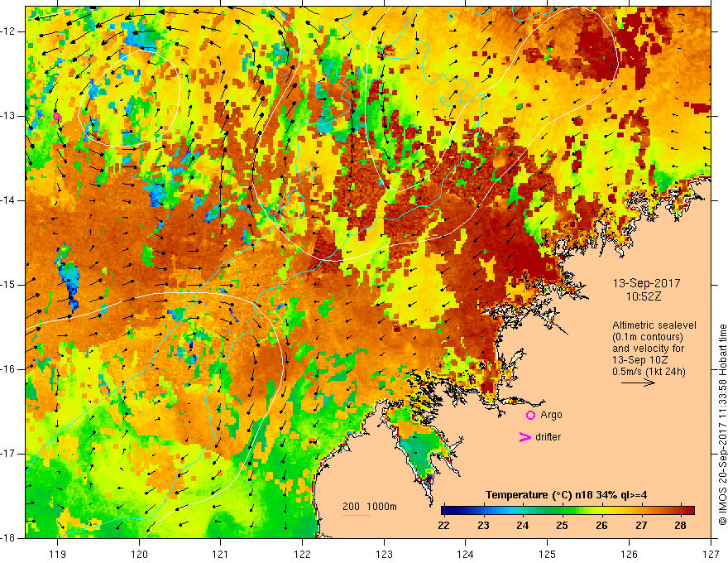This screenshot has height=563, width=728.
Task: Click the 'Argo' legend label
Action: (x=551, y=415)
